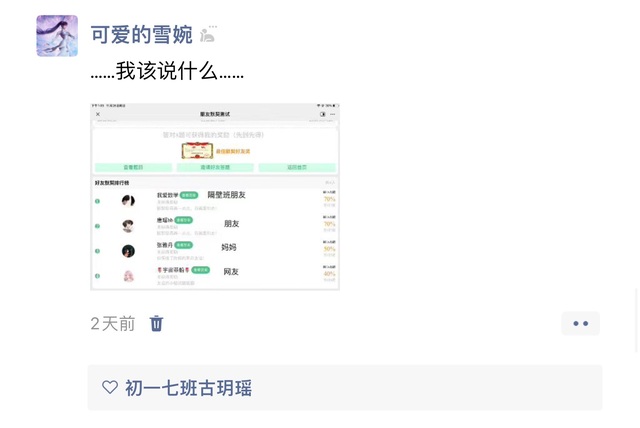Screen dimensions: 640x428
Task: Click the certificate award image in the screenshot
Action: pyautogui.click(x=197, y=151)
